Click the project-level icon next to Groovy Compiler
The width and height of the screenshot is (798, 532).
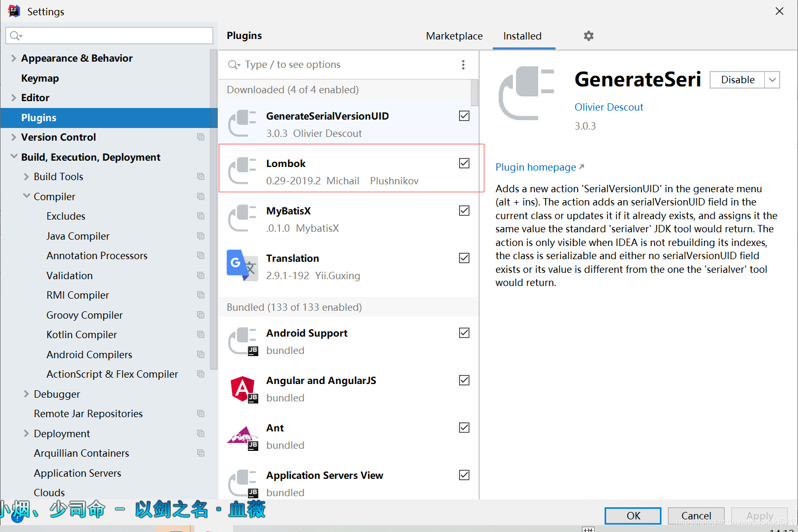(x=201, y=315)
